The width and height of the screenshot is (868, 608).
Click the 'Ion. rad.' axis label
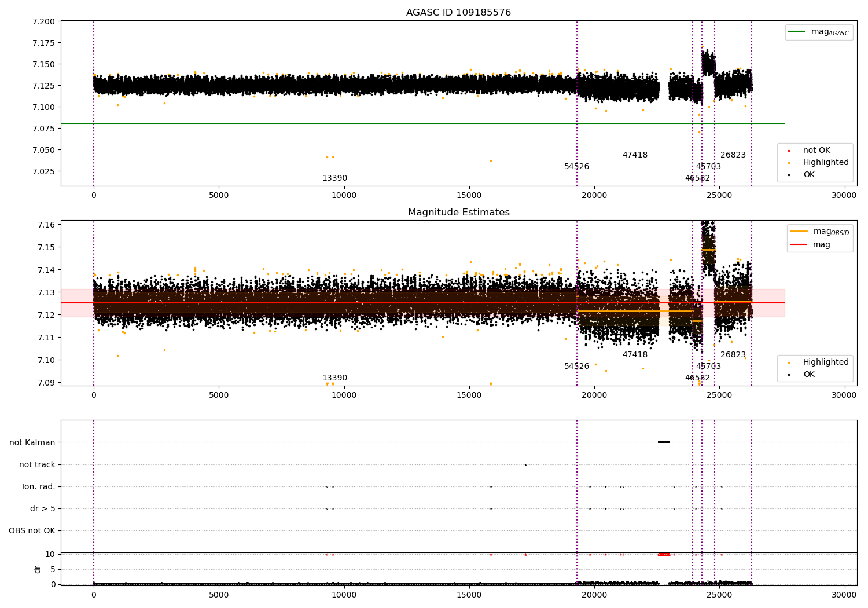click(x=39, y=486)
